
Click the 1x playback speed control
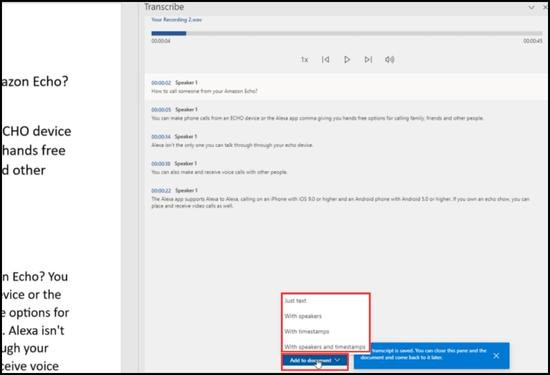304,60
